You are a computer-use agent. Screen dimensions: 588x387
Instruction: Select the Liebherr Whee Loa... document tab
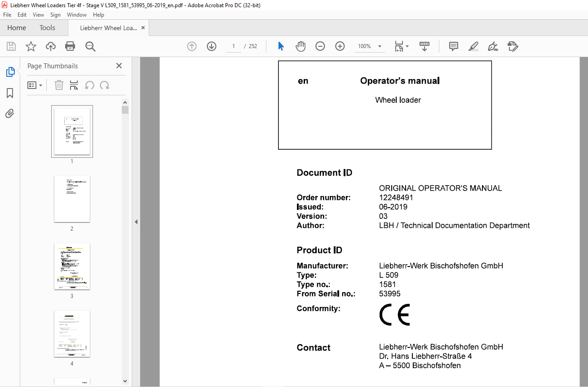(108, 28)
